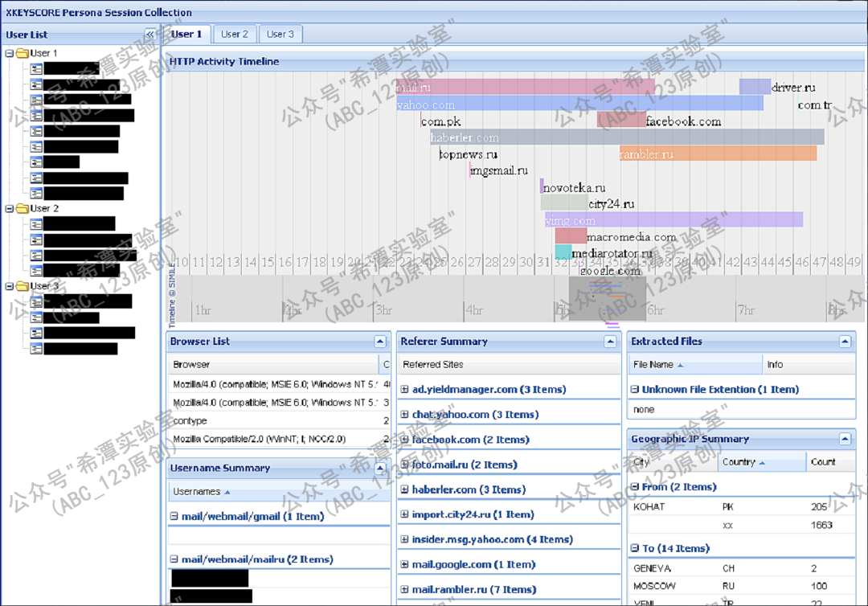
Task: Select the city24.ru timeline bar
Action: click(x=565, y=203)
